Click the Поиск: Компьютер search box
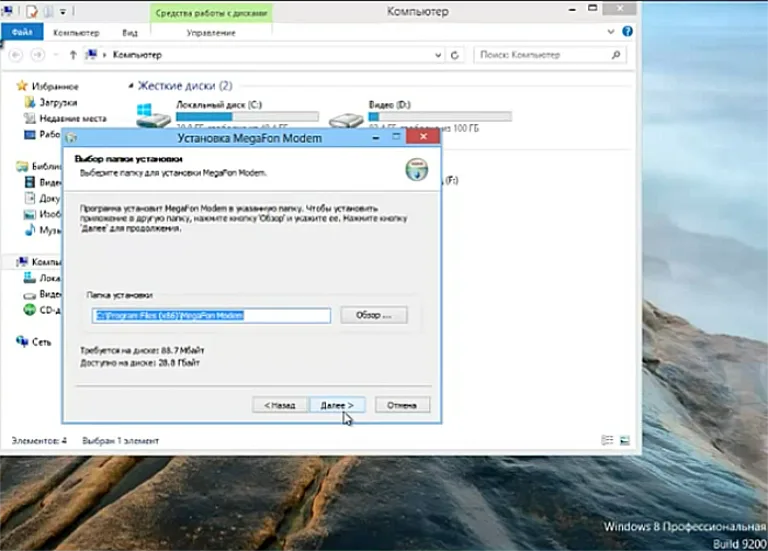768x551 pixels. tap(550, 55)
